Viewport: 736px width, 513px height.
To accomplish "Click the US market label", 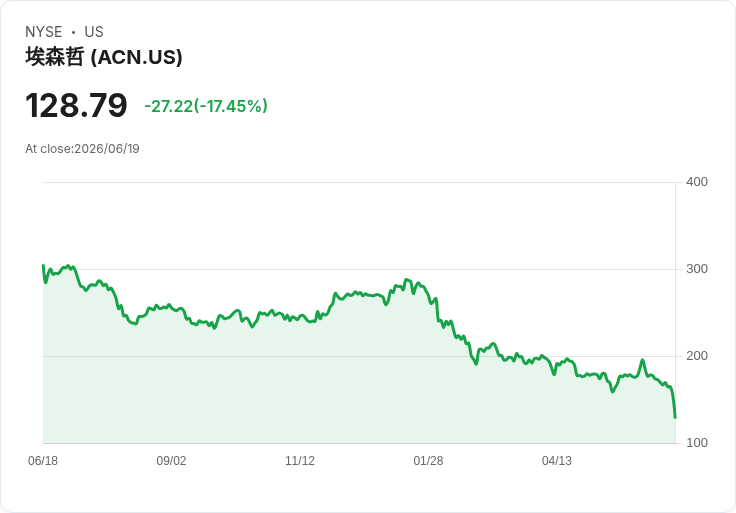I will [x=94, y=32].
